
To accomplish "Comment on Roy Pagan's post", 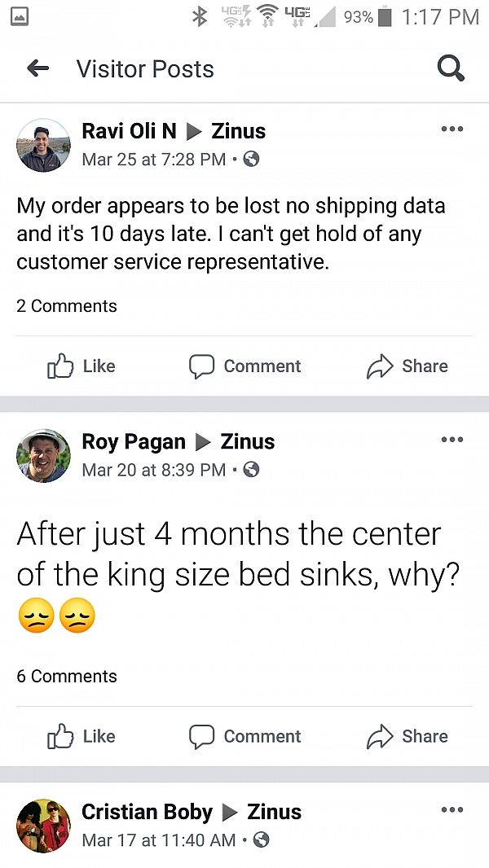I will point(244,736).
